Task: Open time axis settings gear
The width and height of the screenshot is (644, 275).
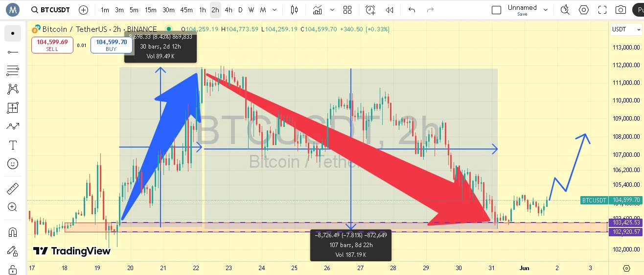Action: click(626, 268)
